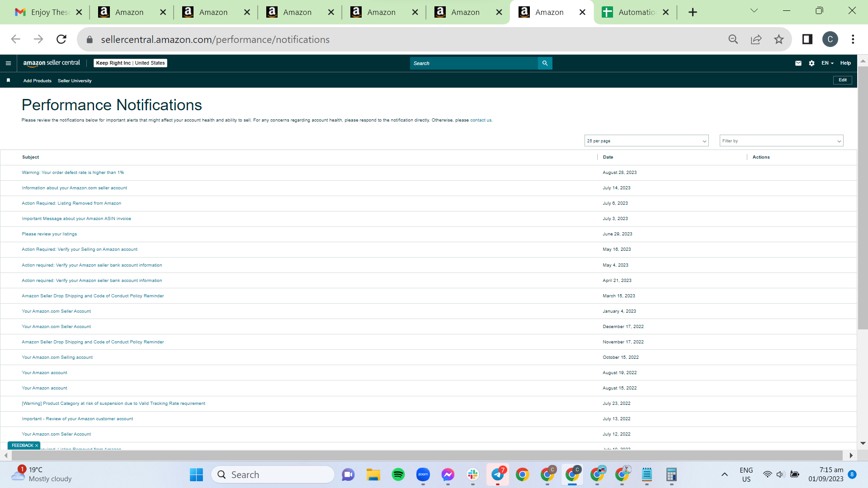Expand the Chrome tab search chevron

coord(754,11)
